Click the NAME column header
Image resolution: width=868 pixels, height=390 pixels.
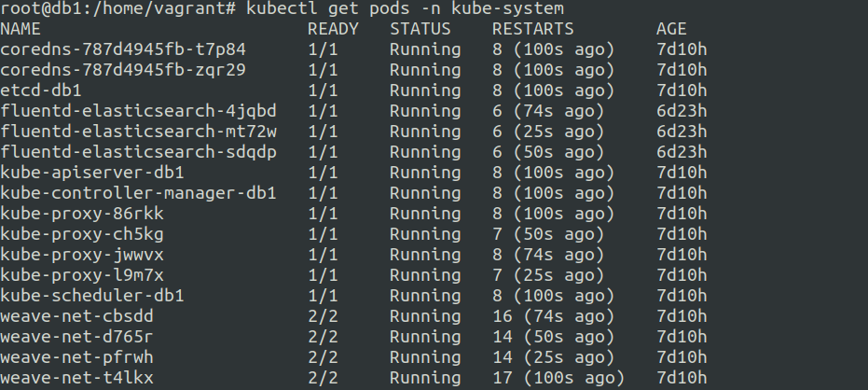click(21, 29)
